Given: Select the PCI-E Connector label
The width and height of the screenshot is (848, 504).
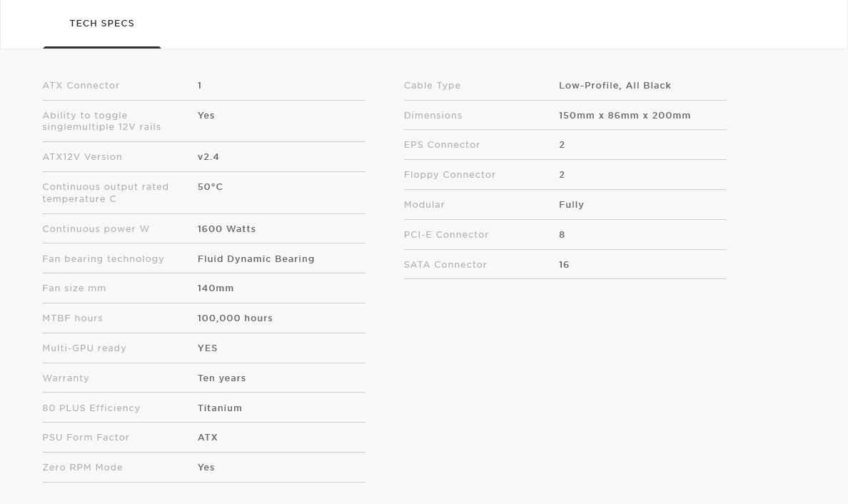Looking at the screenshot, I should [446, 235].
